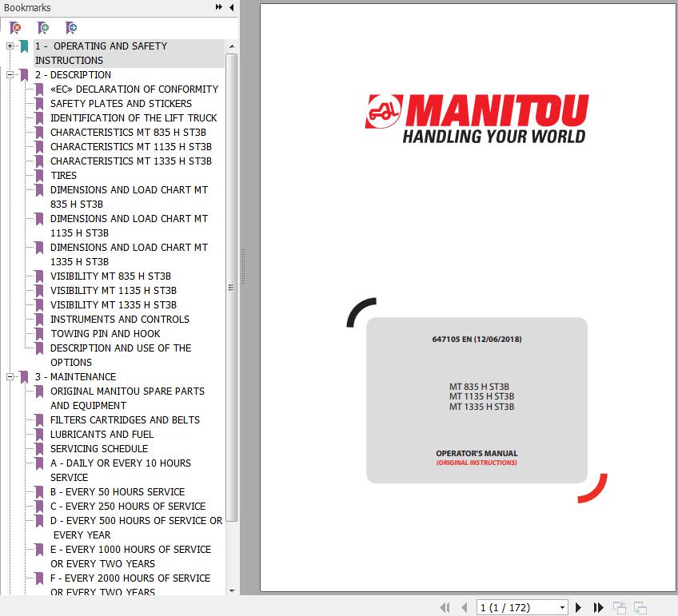The height and width of the screenshot is (616, 678).
Task: Open D - EVERY 500 HOURS OF SERVICE bookmark
Action: (137, 527)
